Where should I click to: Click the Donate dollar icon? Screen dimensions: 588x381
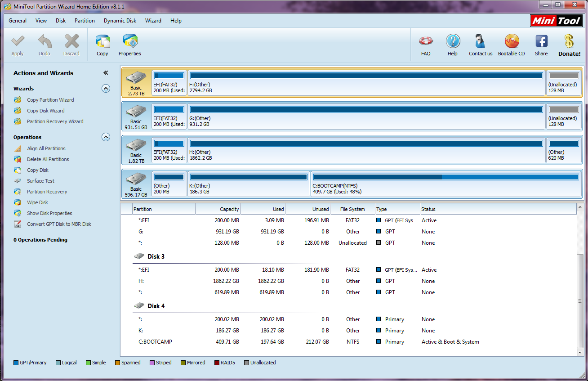click(x=569, y=41)
